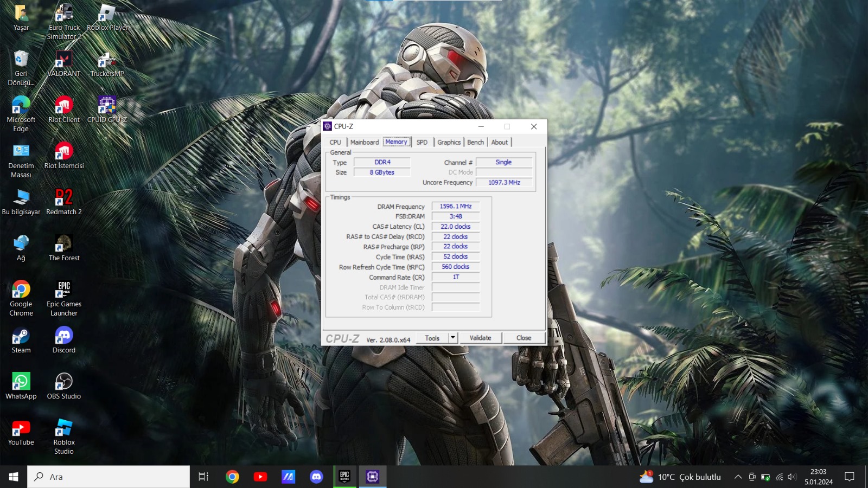
Task: Click the Uncore Frequency value field
Action: [504, 182]
